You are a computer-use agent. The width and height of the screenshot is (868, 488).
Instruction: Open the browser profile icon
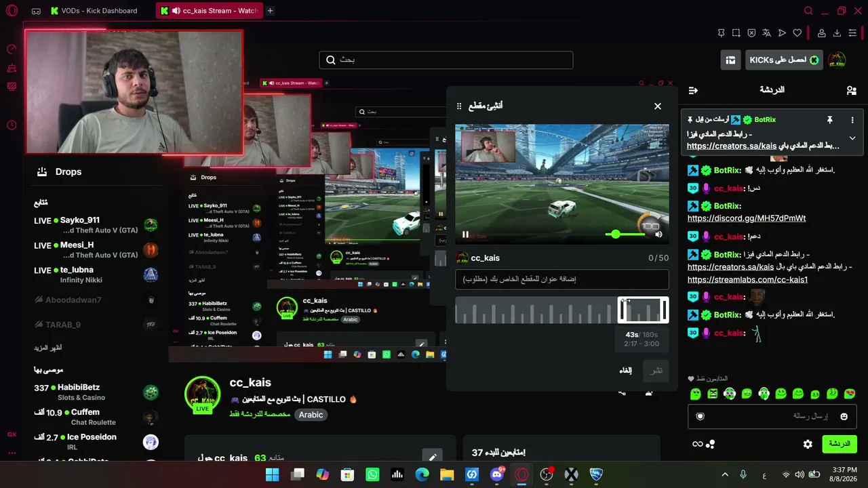tap(821, 33)
